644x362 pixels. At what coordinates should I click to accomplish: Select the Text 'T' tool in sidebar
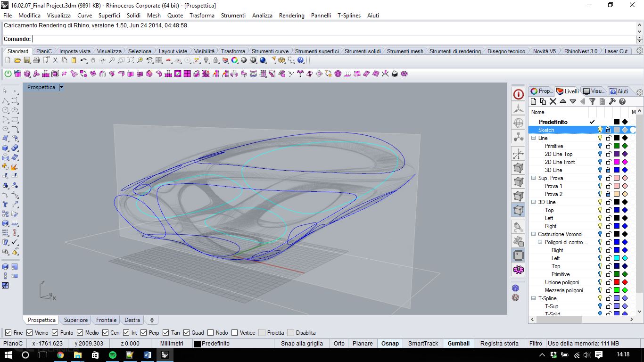[x=5, y=204]
